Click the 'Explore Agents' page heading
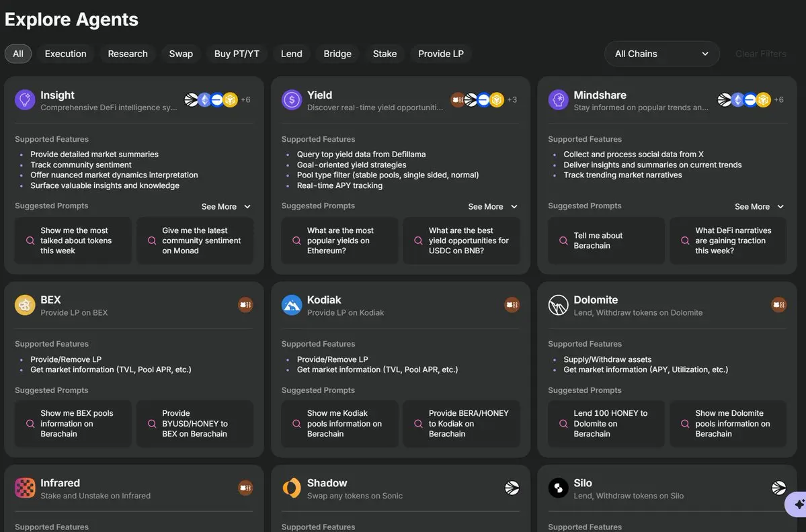Viewport: 806px width, 532px height. 71,19
